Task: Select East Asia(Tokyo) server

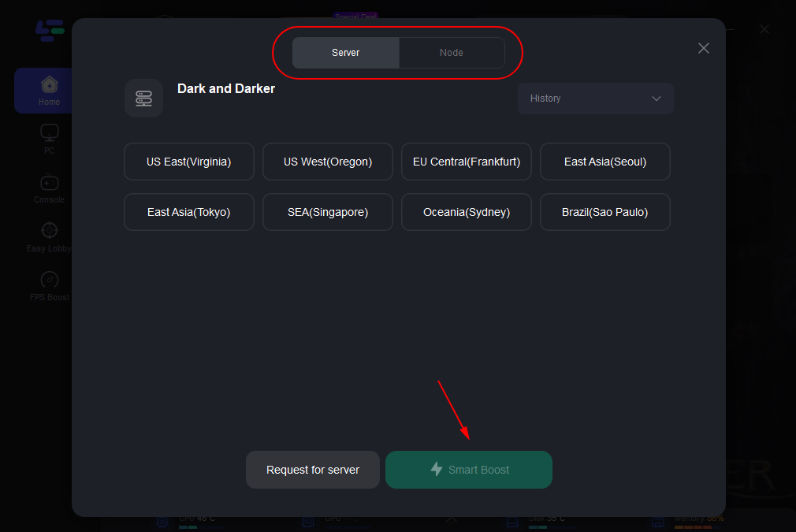Action: pyautogui.click(x=189, y=212)
